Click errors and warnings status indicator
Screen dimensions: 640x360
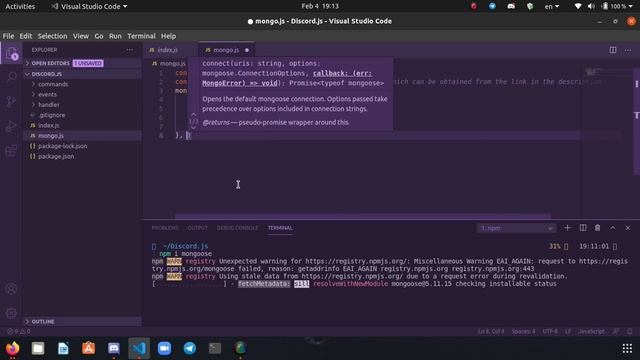19,331
